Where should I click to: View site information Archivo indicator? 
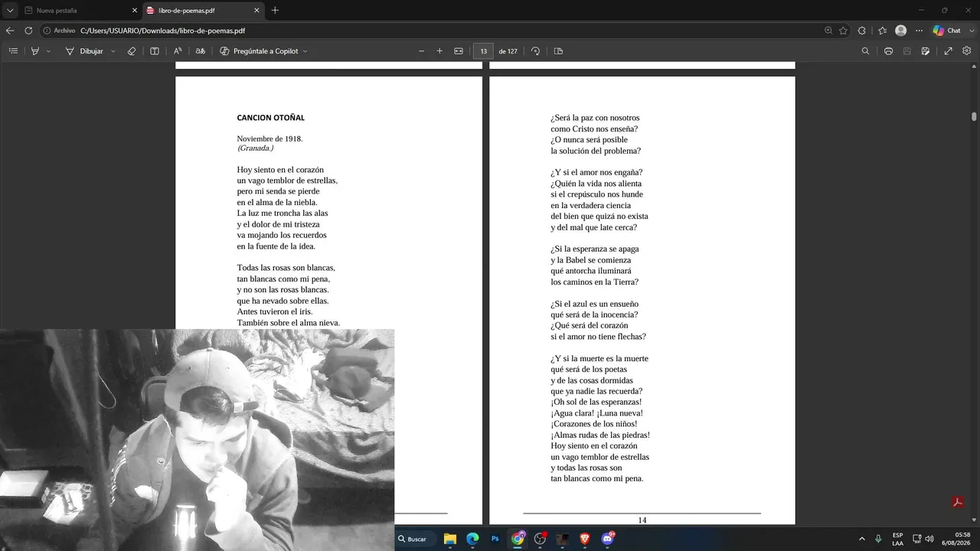click(x=59, y=31)
